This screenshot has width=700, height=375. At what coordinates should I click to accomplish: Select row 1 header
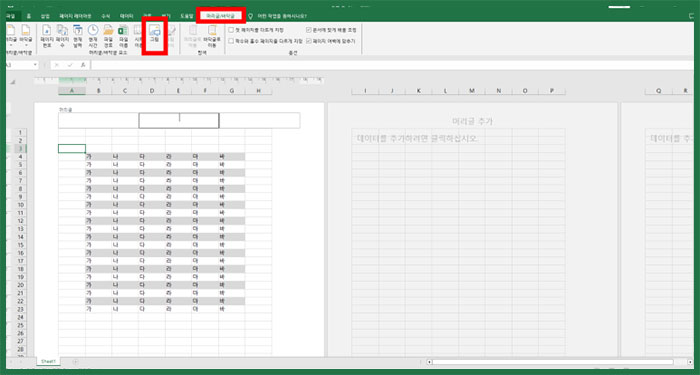pos(20,133)
